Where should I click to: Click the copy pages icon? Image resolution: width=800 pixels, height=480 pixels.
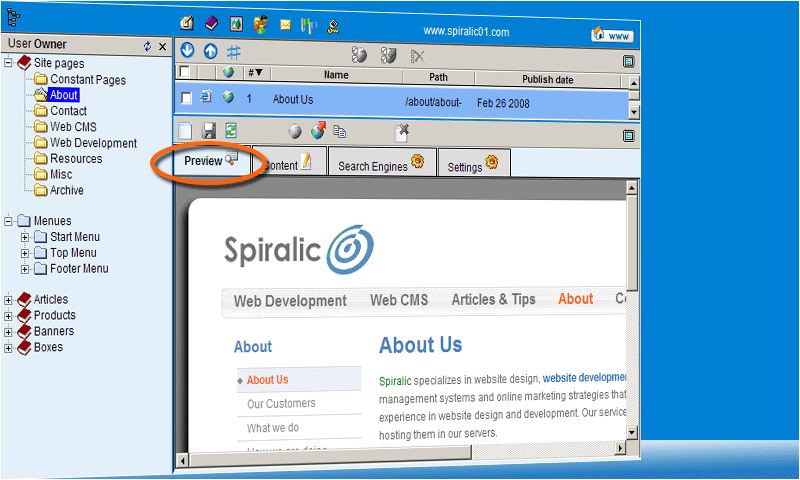click(x=340, y=132)
